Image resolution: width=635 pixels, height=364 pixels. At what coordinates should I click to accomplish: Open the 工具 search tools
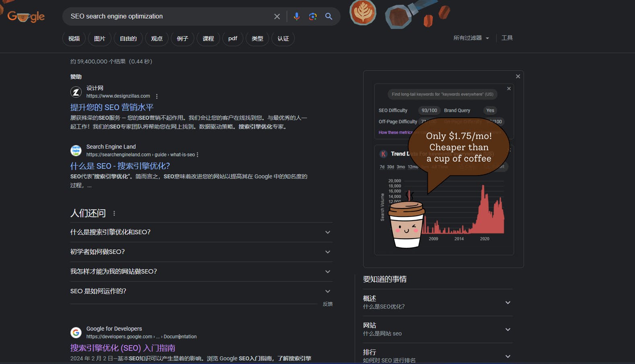coord(507,38)
